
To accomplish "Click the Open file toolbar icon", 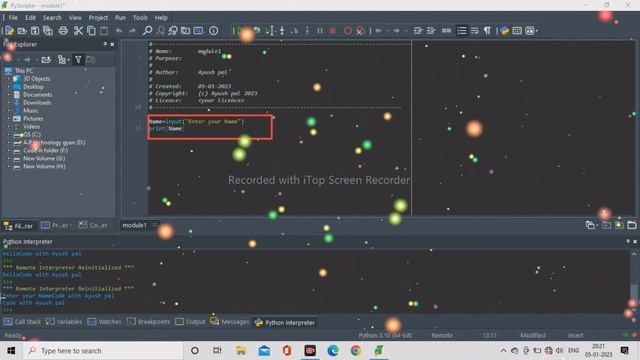I will click(x=22, y=31).
